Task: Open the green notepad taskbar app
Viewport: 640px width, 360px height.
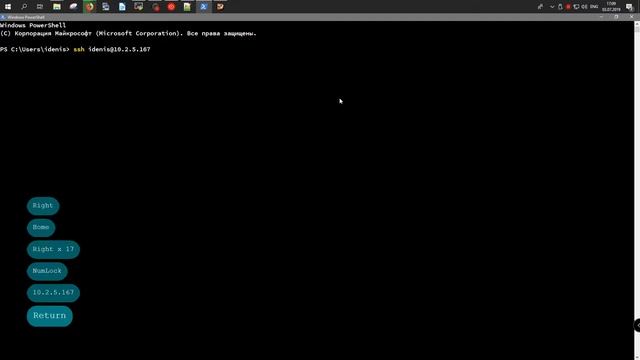Action: pos(187,7)
